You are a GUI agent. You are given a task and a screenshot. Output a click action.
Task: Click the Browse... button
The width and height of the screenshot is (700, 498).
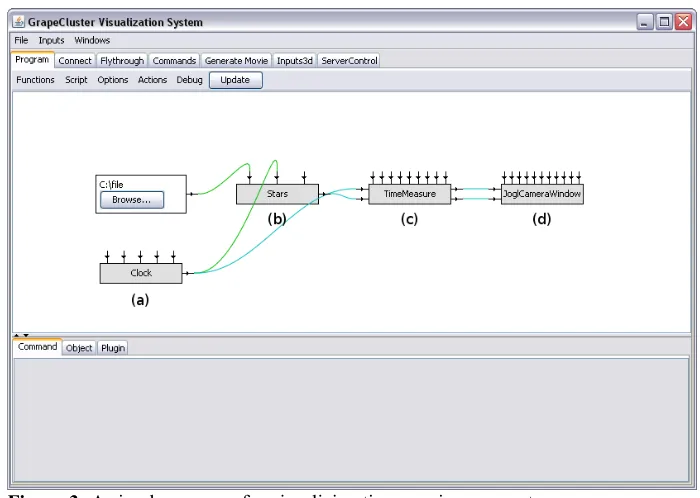click(x=132, y=200)
